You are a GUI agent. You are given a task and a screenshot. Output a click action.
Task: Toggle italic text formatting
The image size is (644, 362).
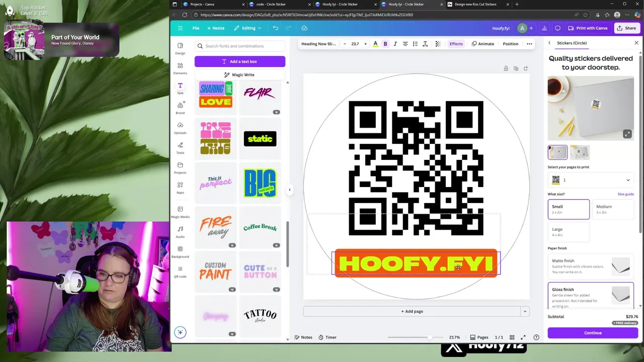pos(395,44)
